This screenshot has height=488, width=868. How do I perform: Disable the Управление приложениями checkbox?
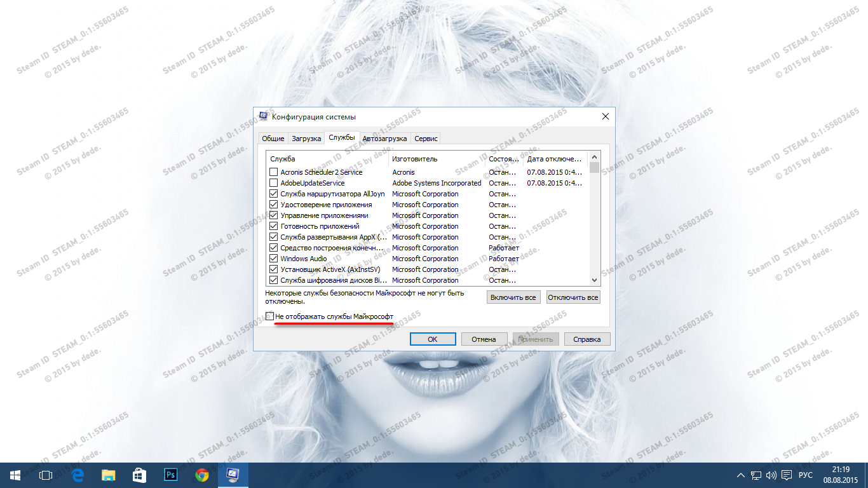pos(273,215)
